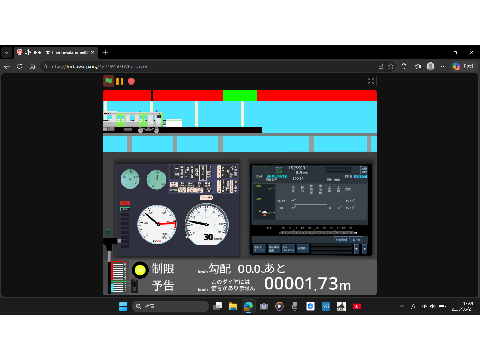Click the yellow signal lamp indicator
This screenshot has width=480, height=360.
point(140,270)
